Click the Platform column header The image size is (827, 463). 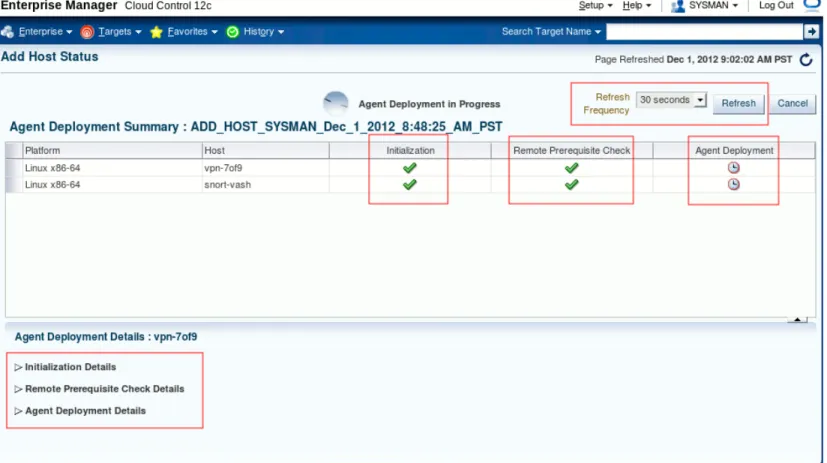tap(112, 150)
